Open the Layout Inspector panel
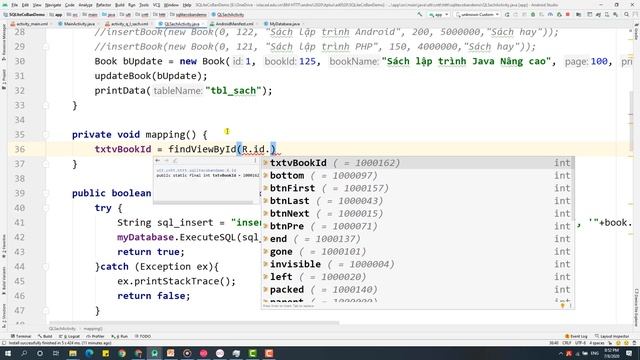Viewport: 640px width, 360px height. pos(611,336)
